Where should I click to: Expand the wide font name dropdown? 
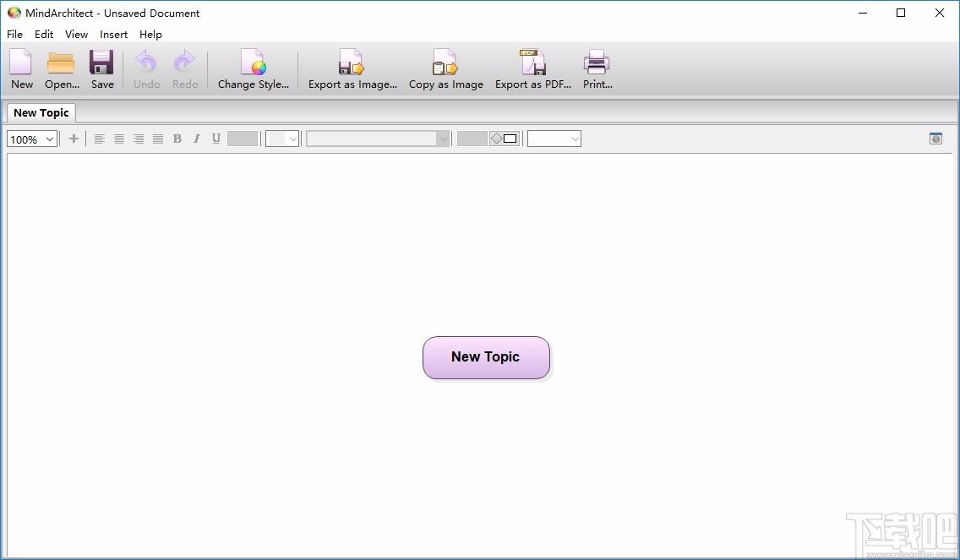pos(378,139)
